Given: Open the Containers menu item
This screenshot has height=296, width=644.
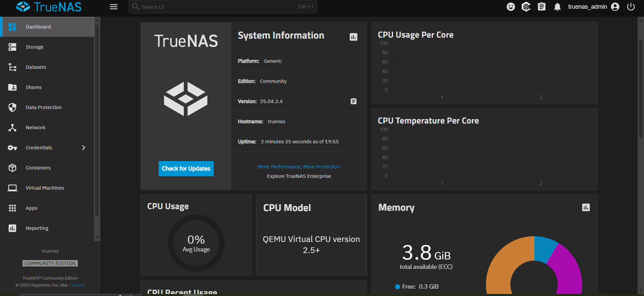Looking at the screenshot, I should [x=48, y=168].
